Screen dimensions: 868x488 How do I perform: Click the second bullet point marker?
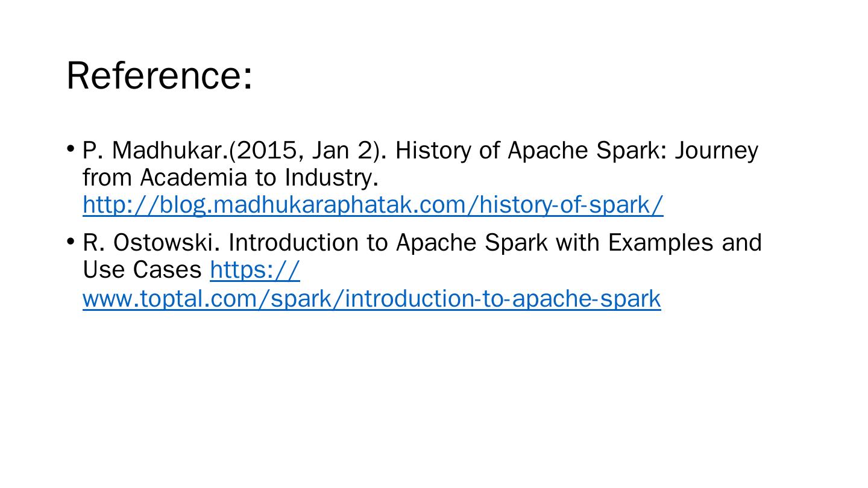tap(71, 241)
